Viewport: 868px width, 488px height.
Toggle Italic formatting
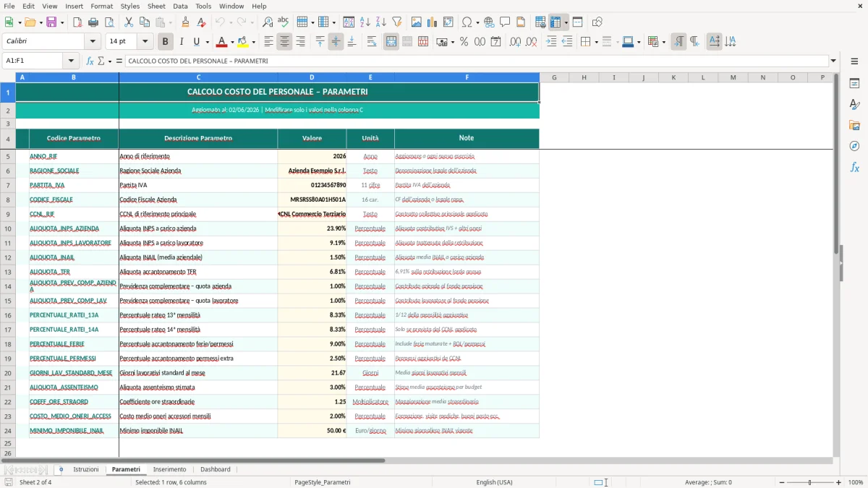182,42
